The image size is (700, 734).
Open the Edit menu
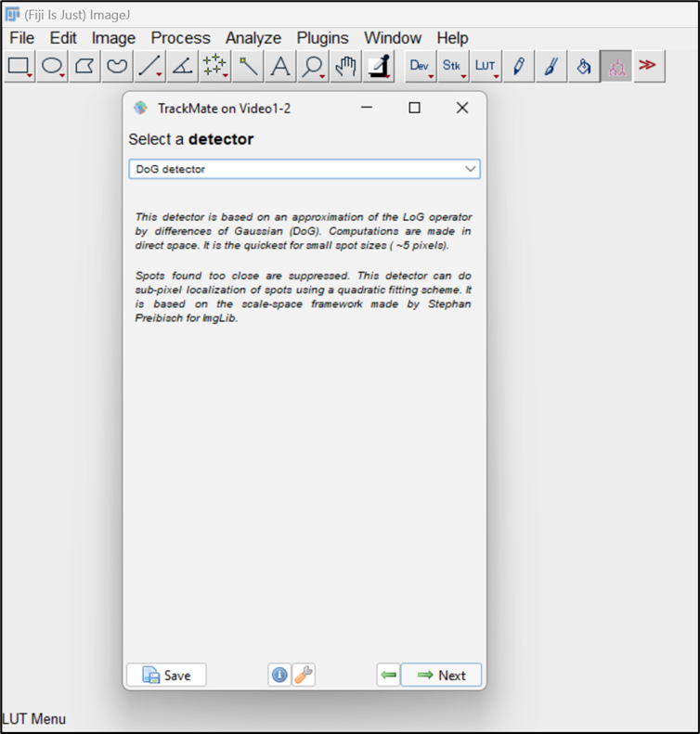63,38
